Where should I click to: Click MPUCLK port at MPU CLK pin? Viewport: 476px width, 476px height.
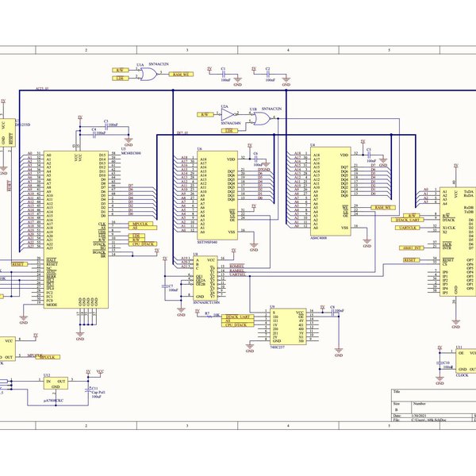(140, 224)
